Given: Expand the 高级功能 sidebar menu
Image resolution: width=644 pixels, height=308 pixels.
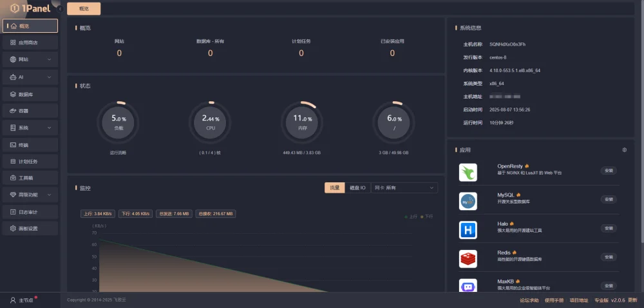Looking at the screenshot, I should (30, 194).
